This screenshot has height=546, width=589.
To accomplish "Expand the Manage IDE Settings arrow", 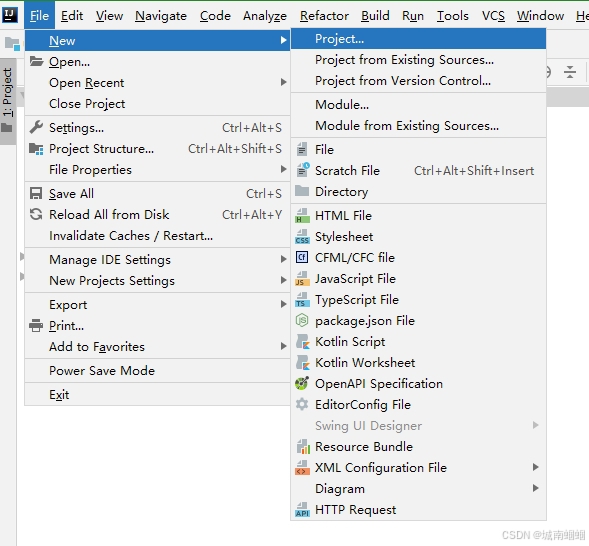I will (284, 259).
